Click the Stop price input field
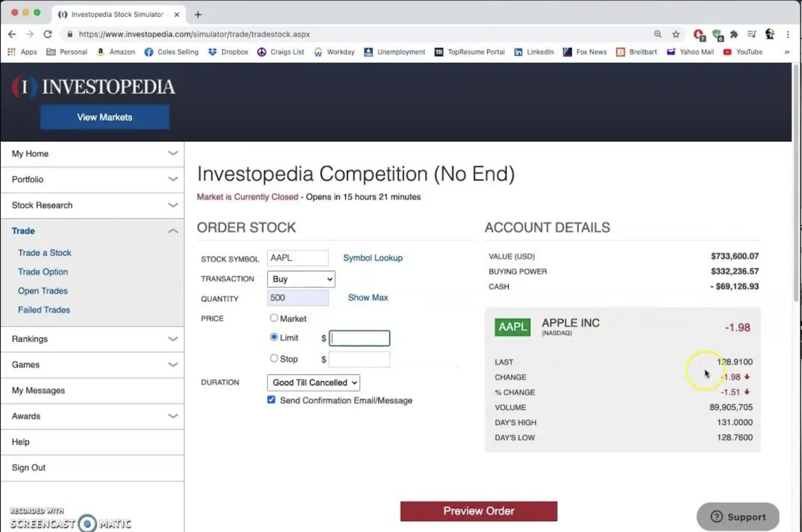Viewport: 802px width, 532px height. (359, 360)
